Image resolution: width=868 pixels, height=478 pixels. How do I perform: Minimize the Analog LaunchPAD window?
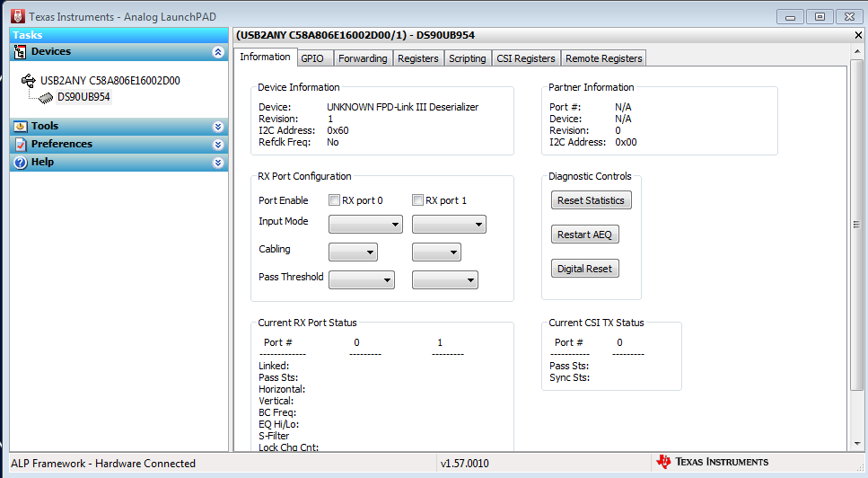coord(790,17)
